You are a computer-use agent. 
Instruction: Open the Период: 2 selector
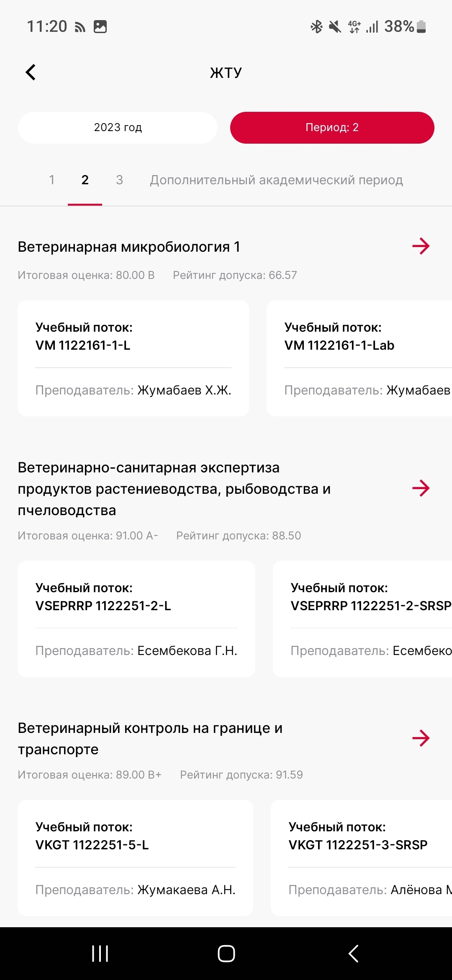(332, 128)
